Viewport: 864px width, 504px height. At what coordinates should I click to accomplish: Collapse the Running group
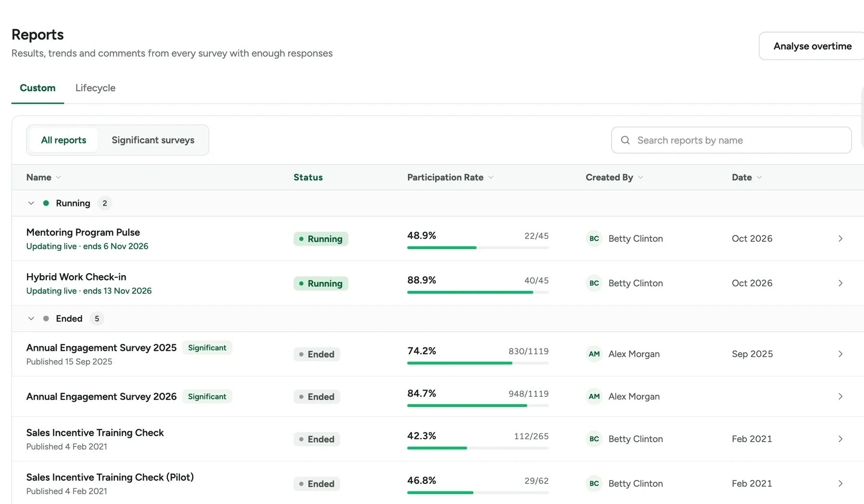coord(31,203)
